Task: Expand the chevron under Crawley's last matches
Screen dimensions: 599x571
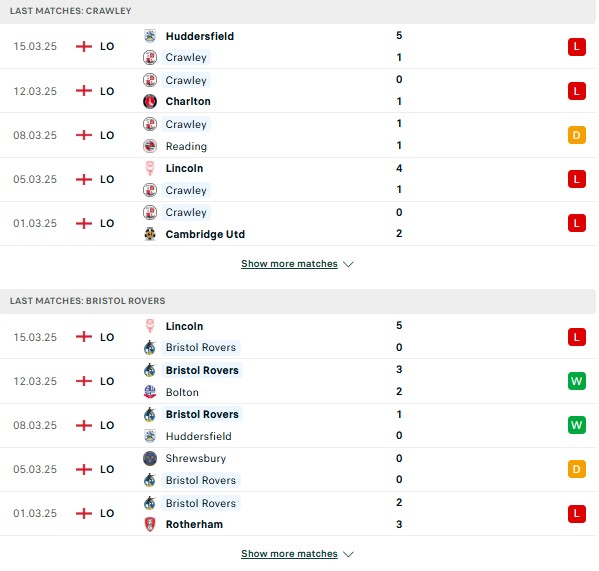Action: pos(348,264)
